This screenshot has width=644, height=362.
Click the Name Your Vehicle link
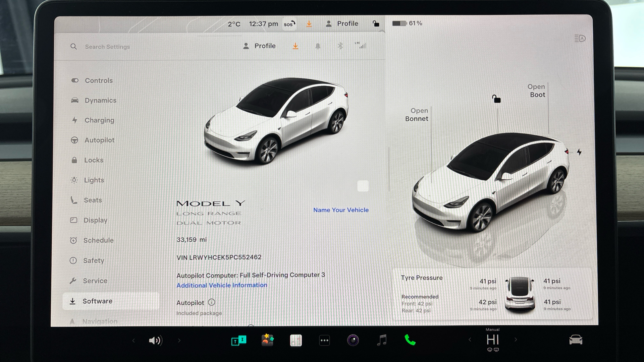[341, 210]
